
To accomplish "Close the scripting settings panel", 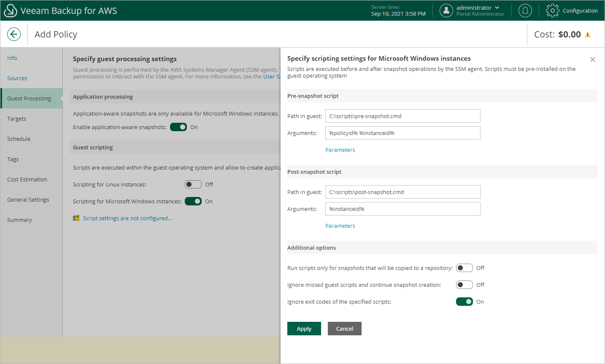I will [592, 59].
